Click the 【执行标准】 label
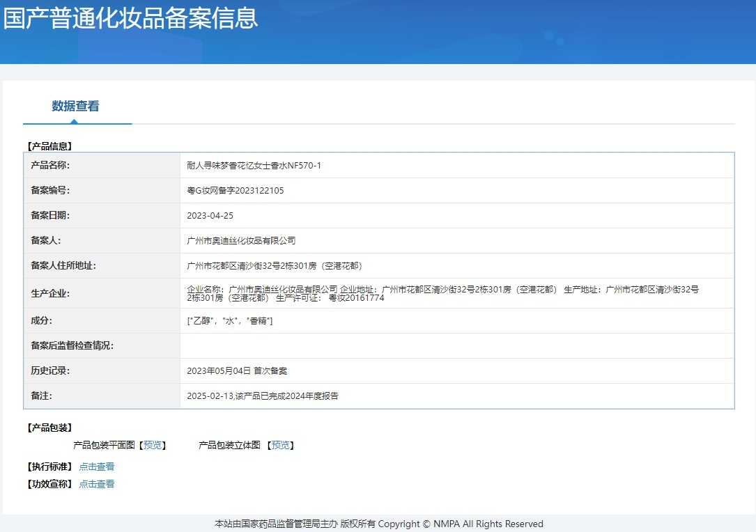 point(49,467)
